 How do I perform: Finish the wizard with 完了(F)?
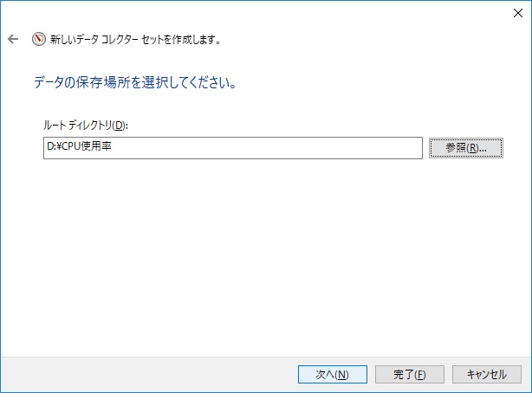410,374
